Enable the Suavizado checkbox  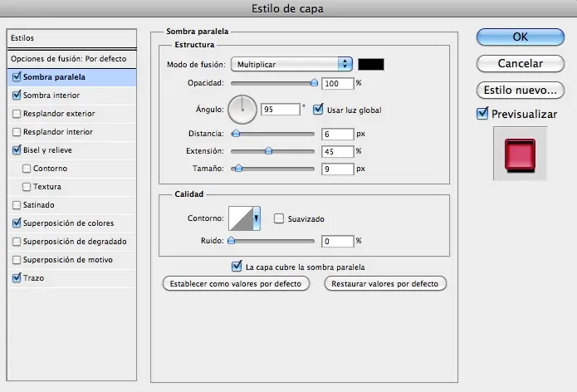click(279, 218)
